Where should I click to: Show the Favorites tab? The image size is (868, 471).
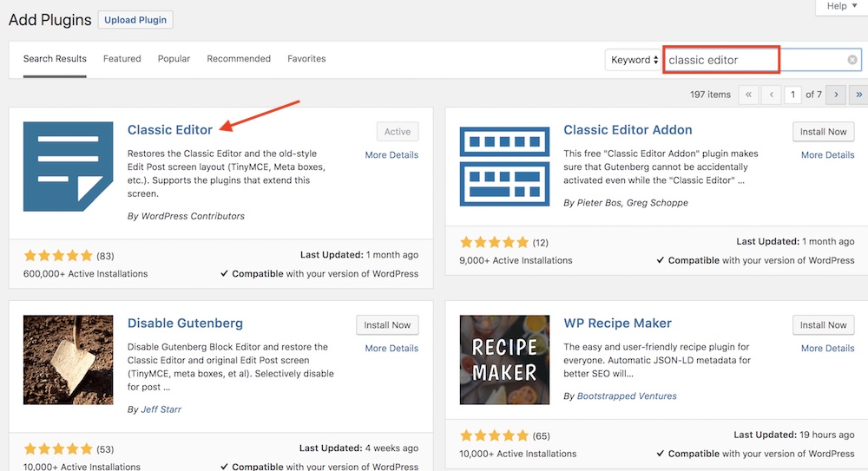[306, 59]
